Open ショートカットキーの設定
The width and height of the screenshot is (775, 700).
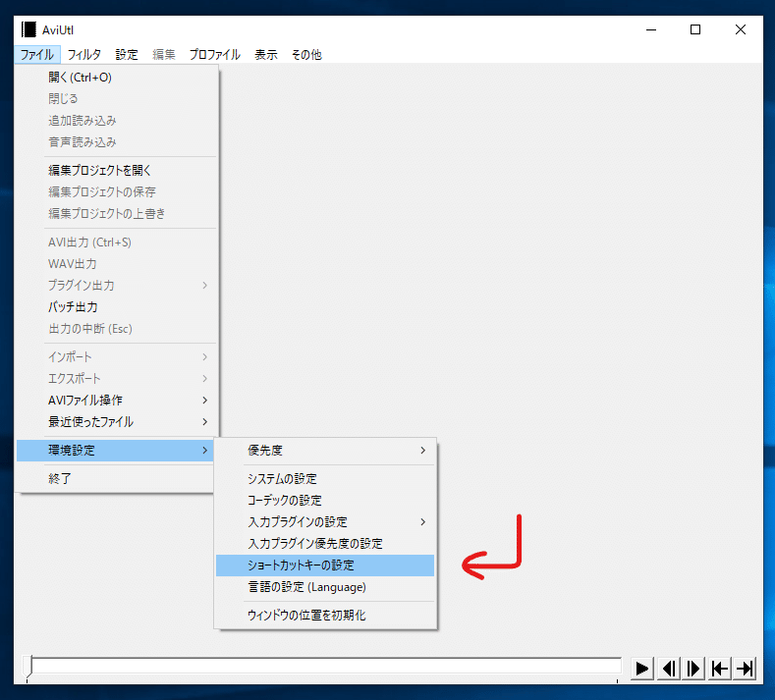tap(325, 565)
